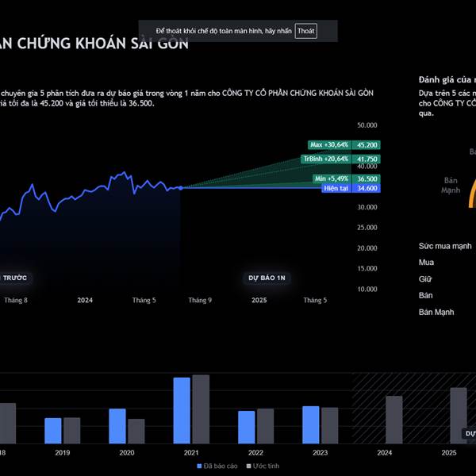Screen dimensions: 476x476
Task: Click the 50.000 price axis label
Action: pos(367,125)
